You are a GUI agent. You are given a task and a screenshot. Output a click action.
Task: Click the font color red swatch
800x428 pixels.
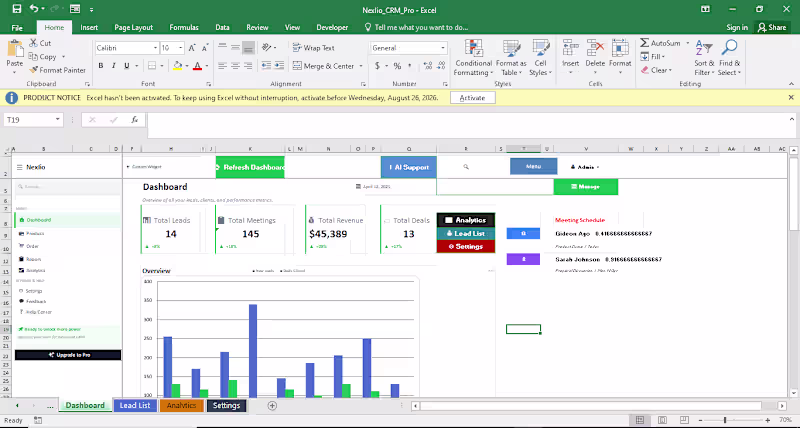pyautogui.click(x=197, y=66)
